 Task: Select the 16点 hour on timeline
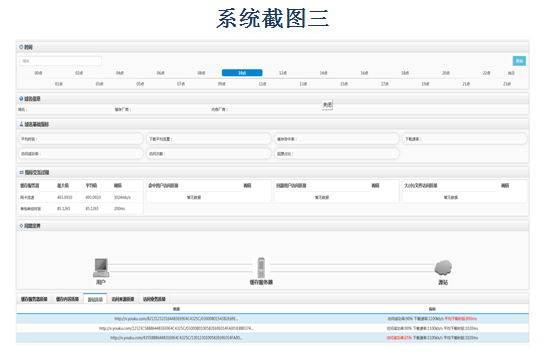click(x=364, y=73)
